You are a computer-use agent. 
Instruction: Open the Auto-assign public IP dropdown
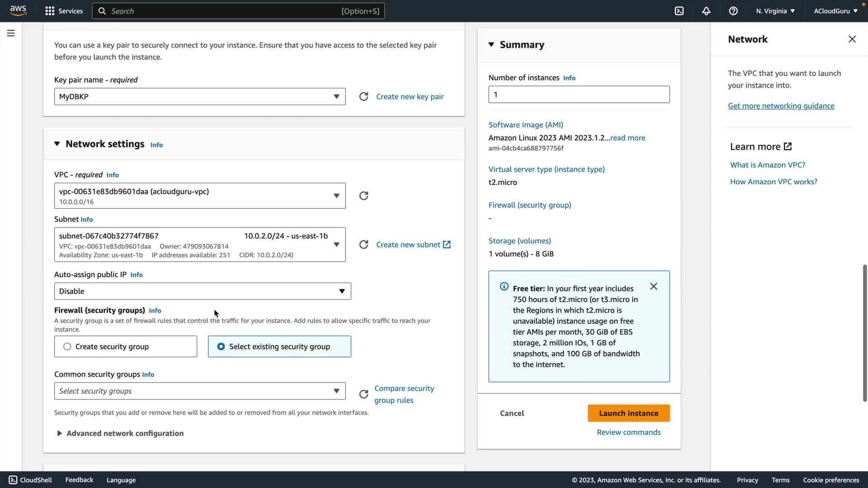coord(202,291)
